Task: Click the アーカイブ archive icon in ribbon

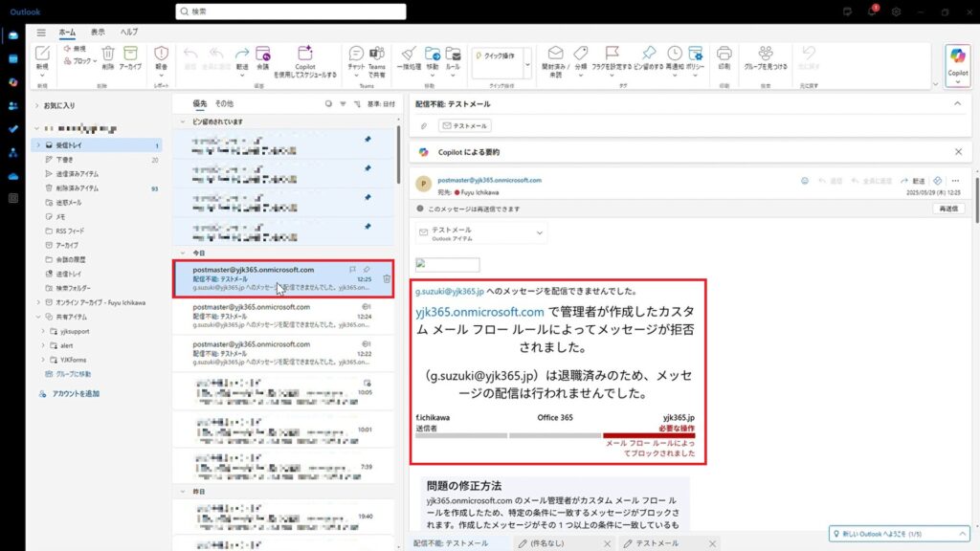Action: [x=130, y=54]
